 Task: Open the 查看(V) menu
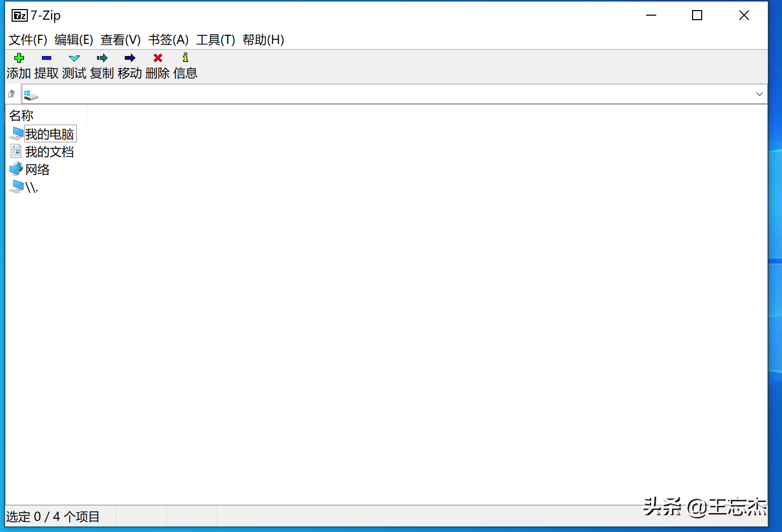[120, 39]
